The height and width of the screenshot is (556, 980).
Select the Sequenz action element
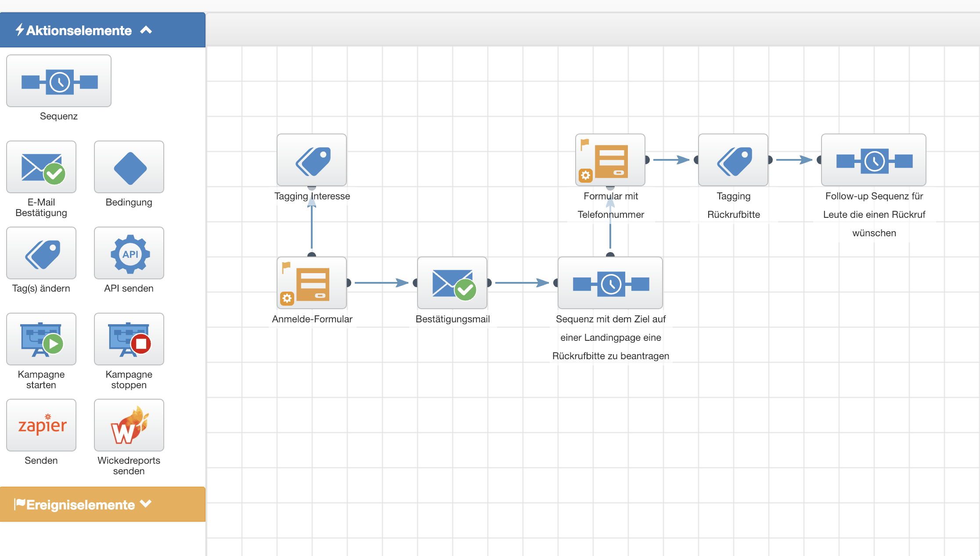tap(59, 81)
